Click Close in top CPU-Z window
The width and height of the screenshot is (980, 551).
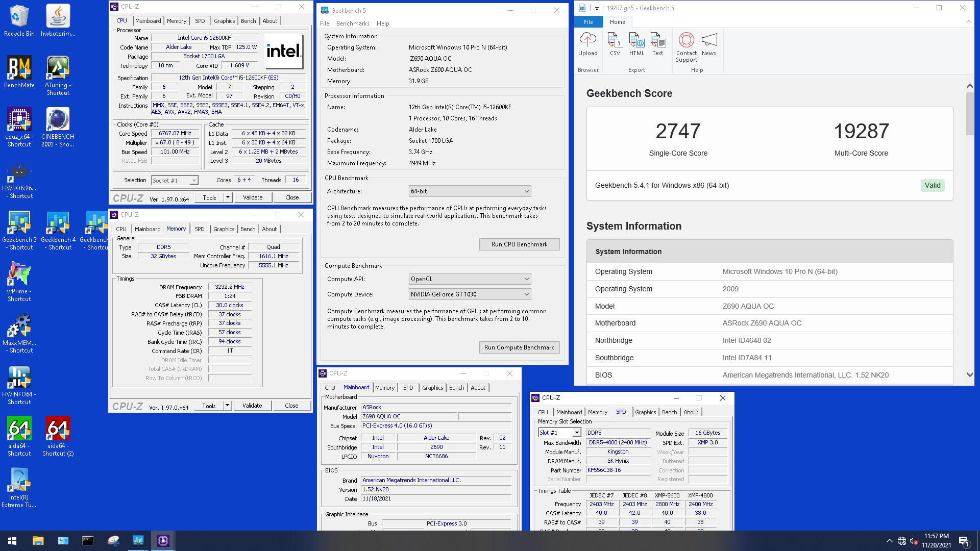292,197
